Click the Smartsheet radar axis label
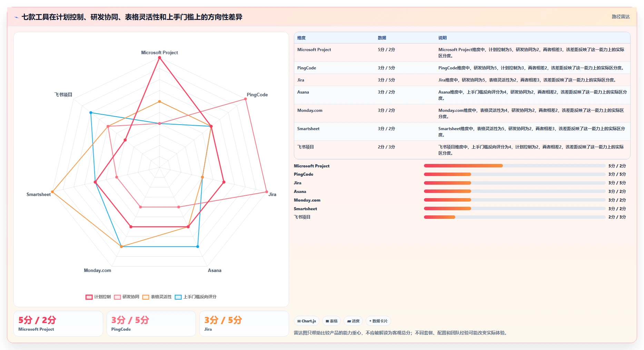 pyautogui.click(x=39, y=195)
